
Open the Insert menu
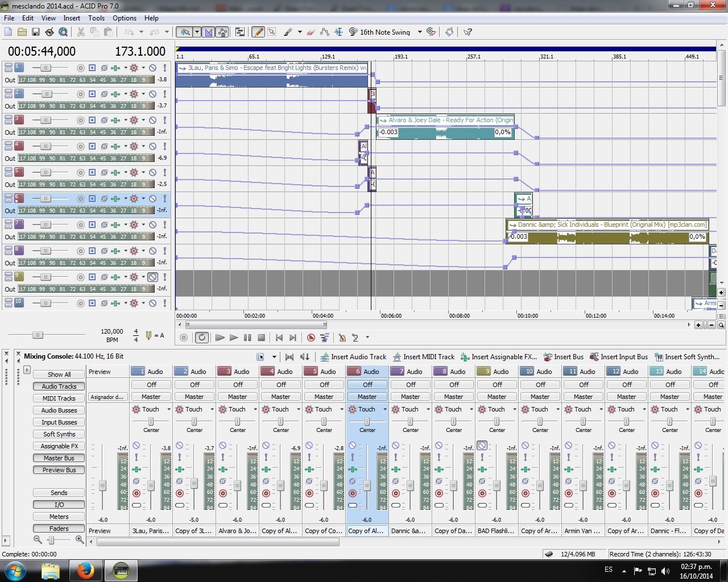(x=71, y=18)
